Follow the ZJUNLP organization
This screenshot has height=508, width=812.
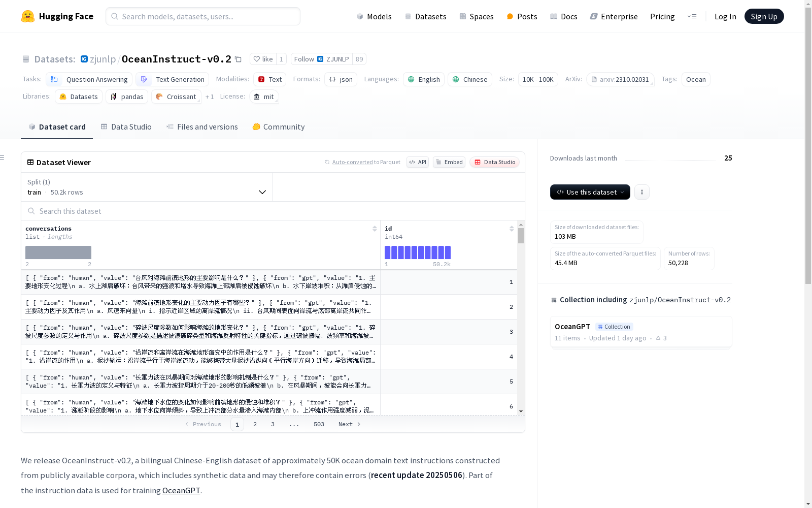pyautogui.click(x=322, y=59)
